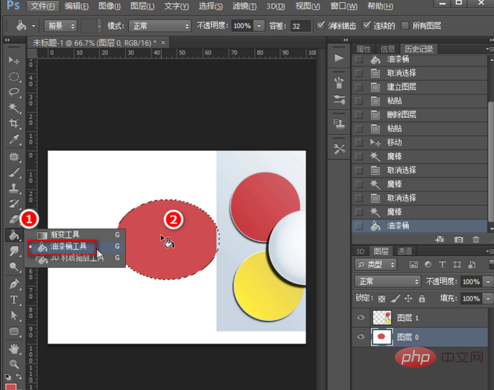This screenshot has width=494, height=390.
Task: Toggle lock image pixels brush icon
Action: pyautogui.click(x=395, y=299)
